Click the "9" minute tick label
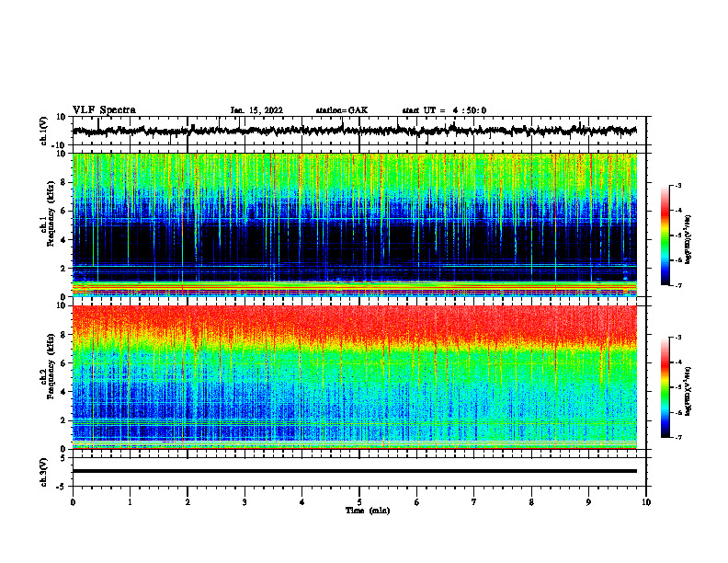The width and height of the screenshot is (728, 563). [588, 502]
